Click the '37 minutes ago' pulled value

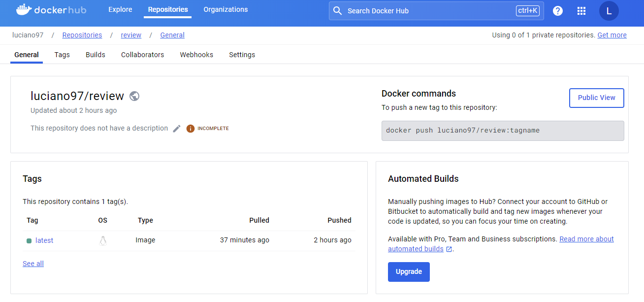pos(245,240)
